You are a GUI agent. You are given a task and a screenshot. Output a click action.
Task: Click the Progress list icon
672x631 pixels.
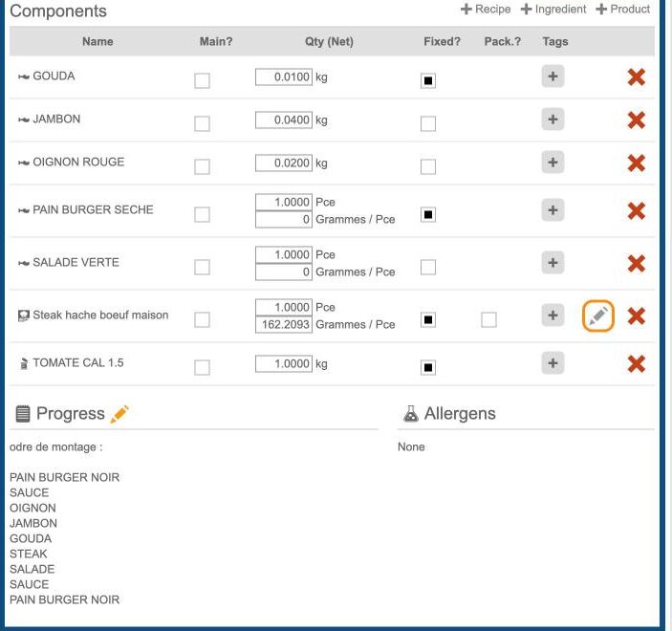[x=23, y=414]
